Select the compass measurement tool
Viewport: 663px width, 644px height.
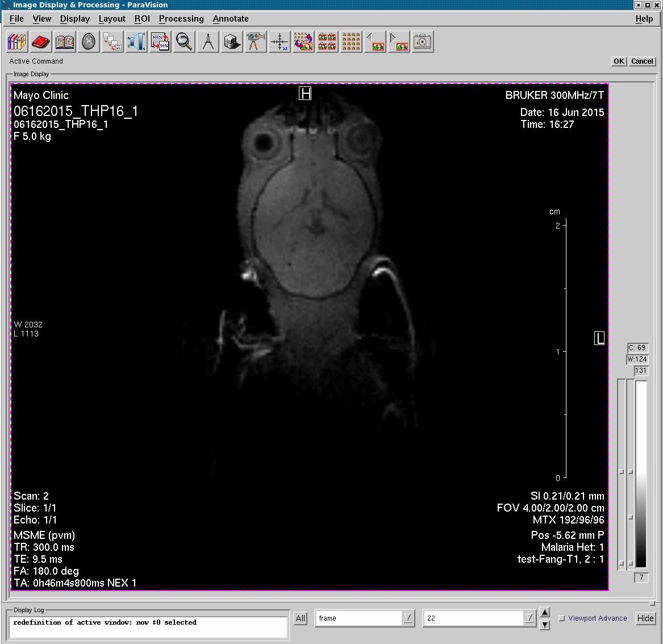coord(208,42)
